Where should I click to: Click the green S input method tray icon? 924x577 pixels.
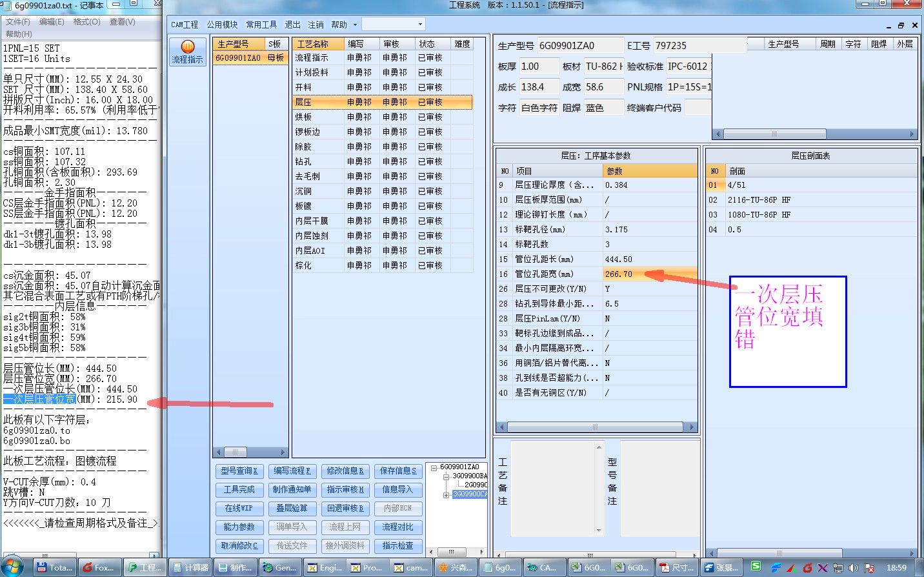(x=756, y=566)
